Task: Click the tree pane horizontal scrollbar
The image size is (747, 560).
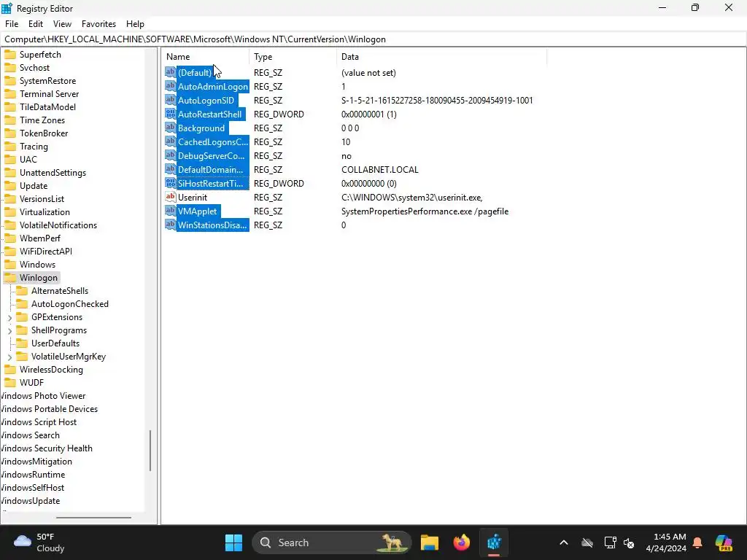Action: 93,518
